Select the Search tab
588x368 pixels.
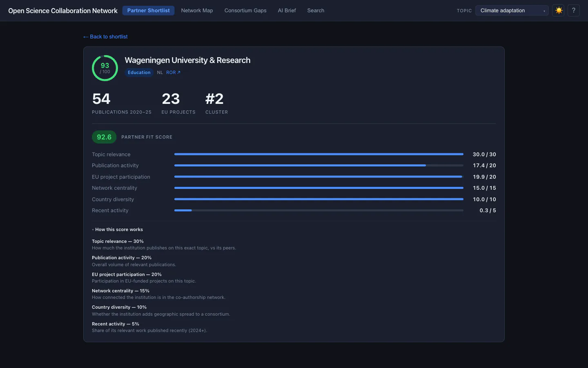[316, 11]
